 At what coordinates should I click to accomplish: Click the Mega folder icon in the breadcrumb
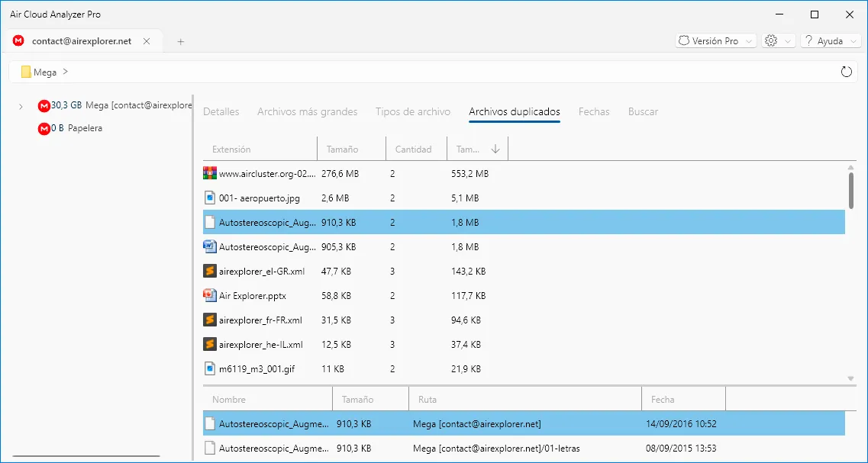[x=26, y=72]
